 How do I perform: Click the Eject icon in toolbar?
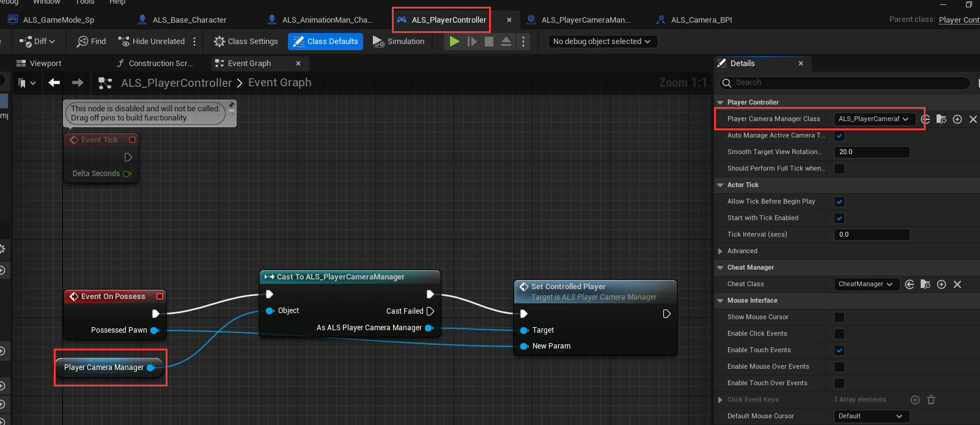[506, 42]
